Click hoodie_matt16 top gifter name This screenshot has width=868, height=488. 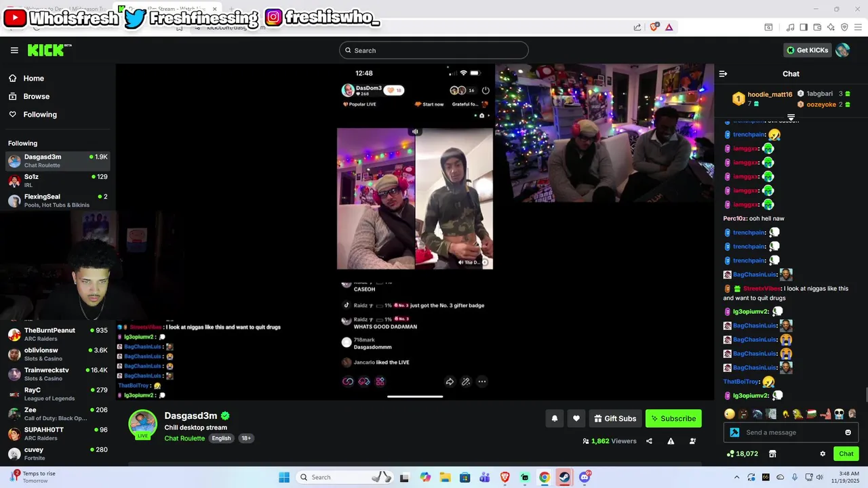(770, 95)
